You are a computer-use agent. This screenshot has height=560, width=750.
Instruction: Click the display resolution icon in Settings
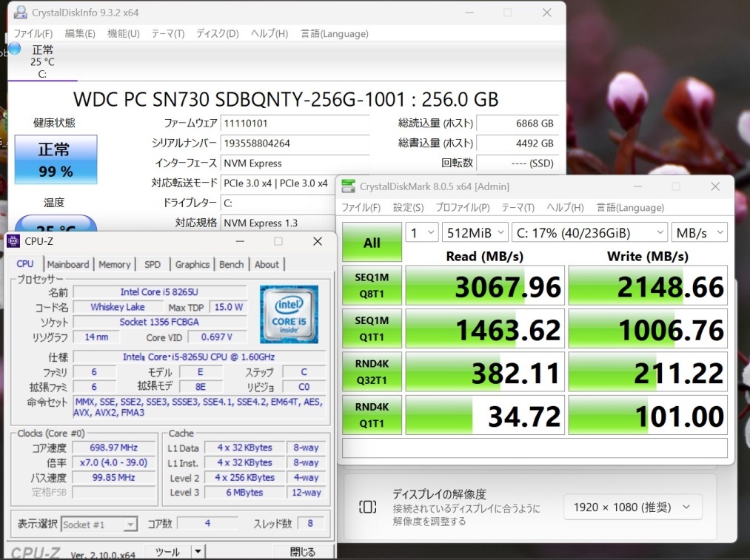[367, 507]
